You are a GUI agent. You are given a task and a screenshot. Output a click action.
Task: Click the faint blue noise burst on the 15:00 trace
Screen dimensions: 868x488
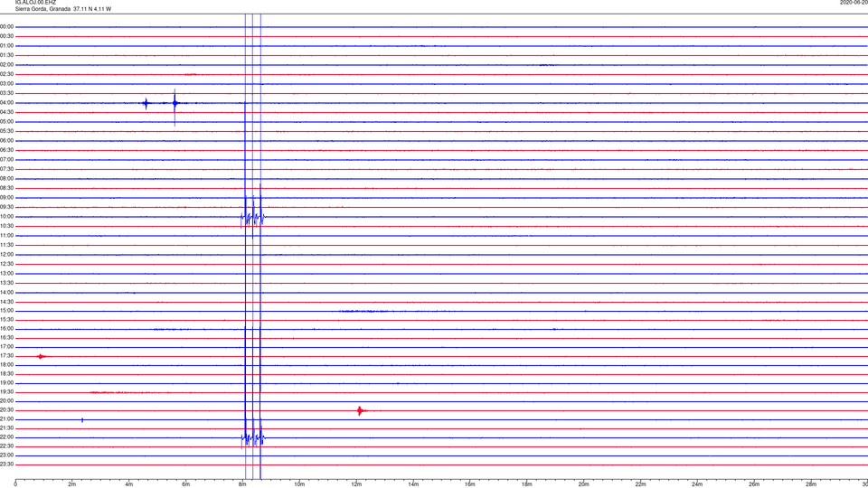(x=363, y=311)
